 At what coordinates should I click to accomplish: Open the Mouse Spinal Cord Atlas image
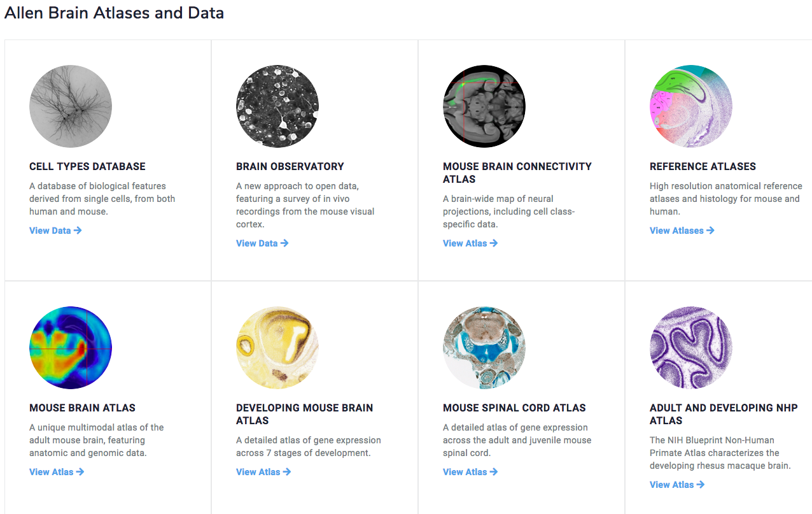[x=484, y=348]
